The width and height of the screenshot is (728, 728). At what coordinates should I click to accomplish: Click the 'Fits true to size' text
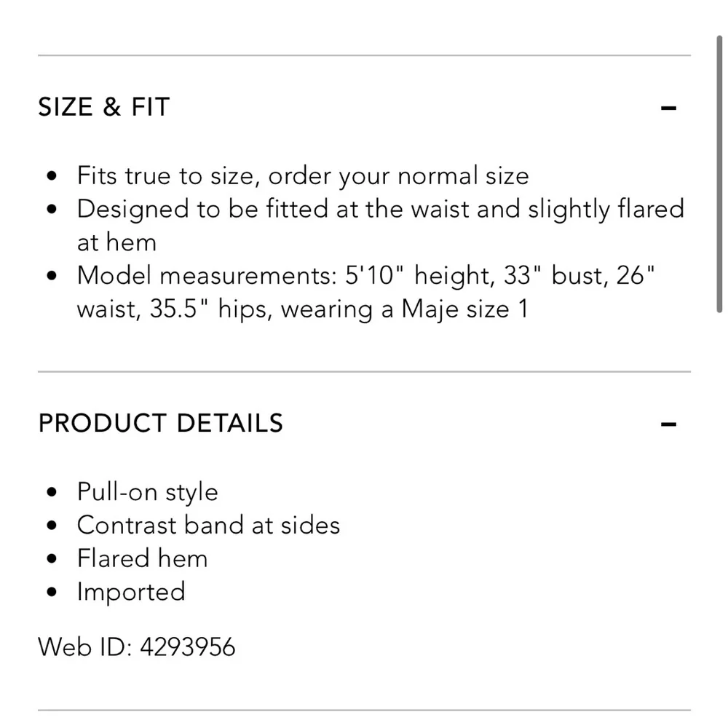[303, 176]
